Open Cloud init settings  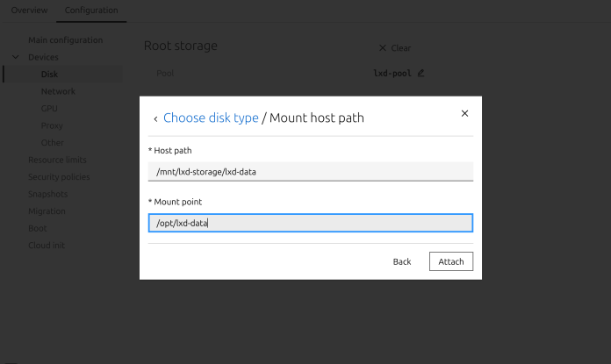47,246
